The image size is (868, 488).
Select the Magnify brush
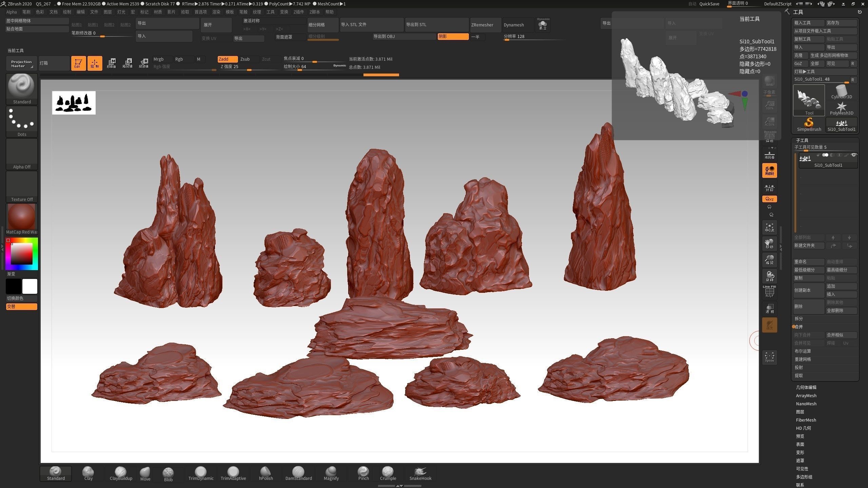[x=331, y=473]
